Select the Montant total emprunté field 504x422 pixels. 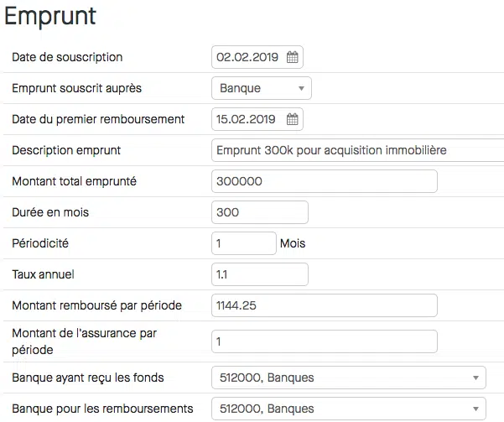[x=325, y=181]
